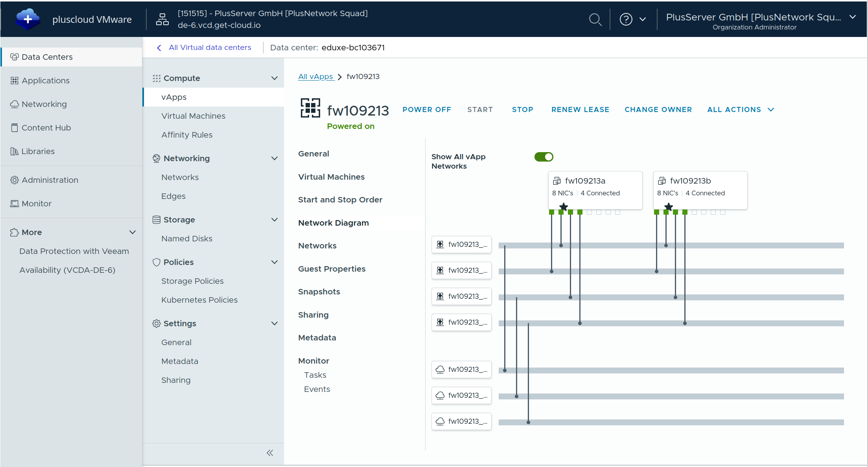Click RENEW LEASE

click(581, 110)
